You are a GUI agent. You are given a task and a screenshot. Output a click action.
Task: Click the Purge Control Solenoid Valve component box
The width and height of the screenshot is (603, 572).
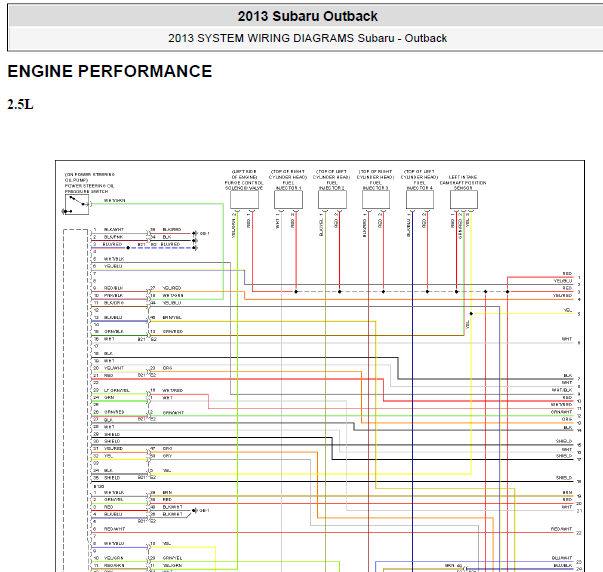click(x=244, y=200)
